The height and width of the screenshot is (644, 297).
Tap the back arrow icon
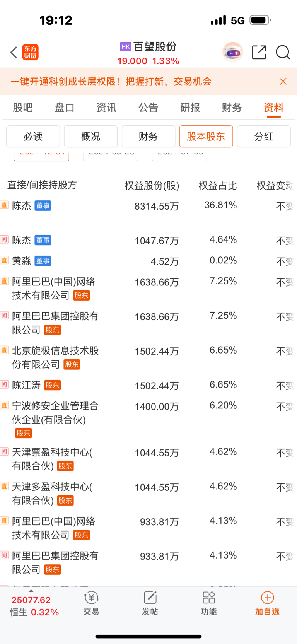click(x=14, y=52)
